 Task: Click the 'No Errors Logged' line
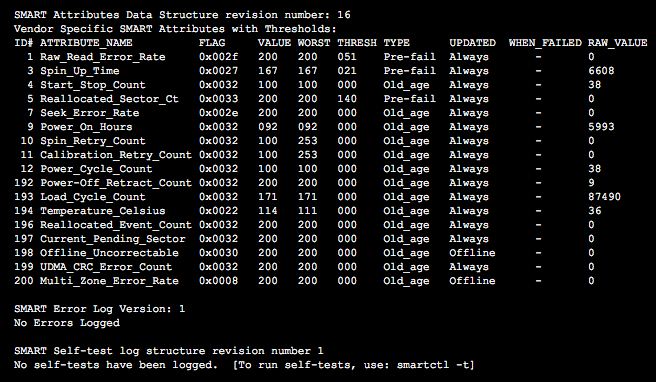(x=67, y=323)
